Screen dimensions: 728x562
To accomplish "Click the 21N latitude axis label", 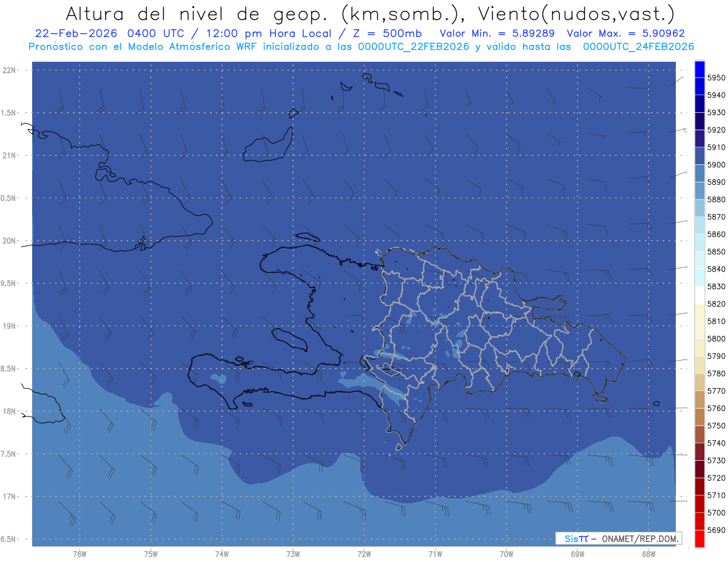I will coord(10,155).
